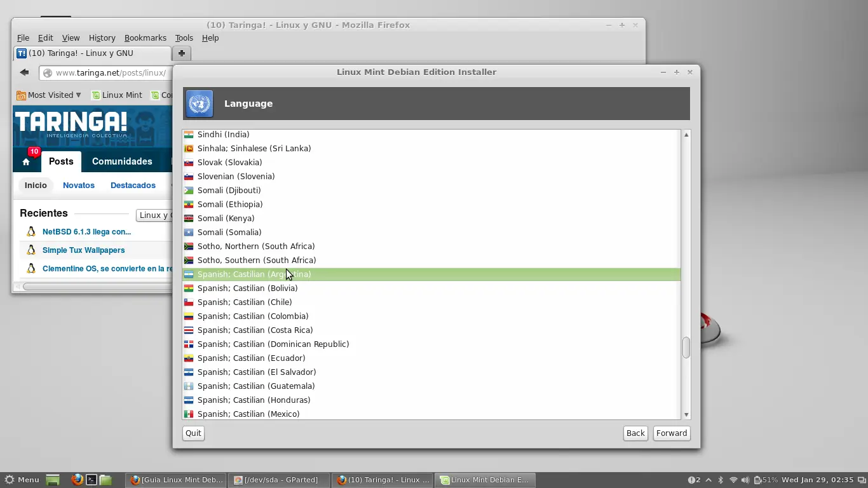Switch to Guia Linux Mint Deb taskbar window
The width and height of the screenshot is (868, 488).
tap(177, 480)
